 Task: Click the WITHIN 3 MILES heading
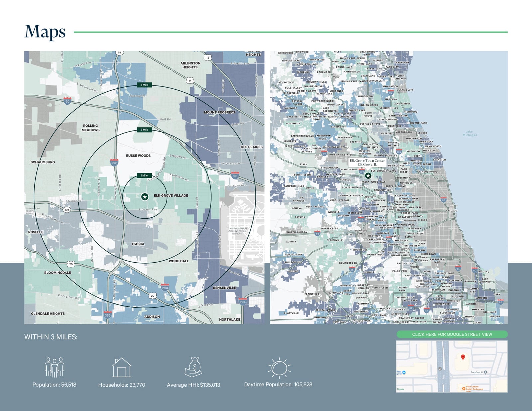coord(51,337)
